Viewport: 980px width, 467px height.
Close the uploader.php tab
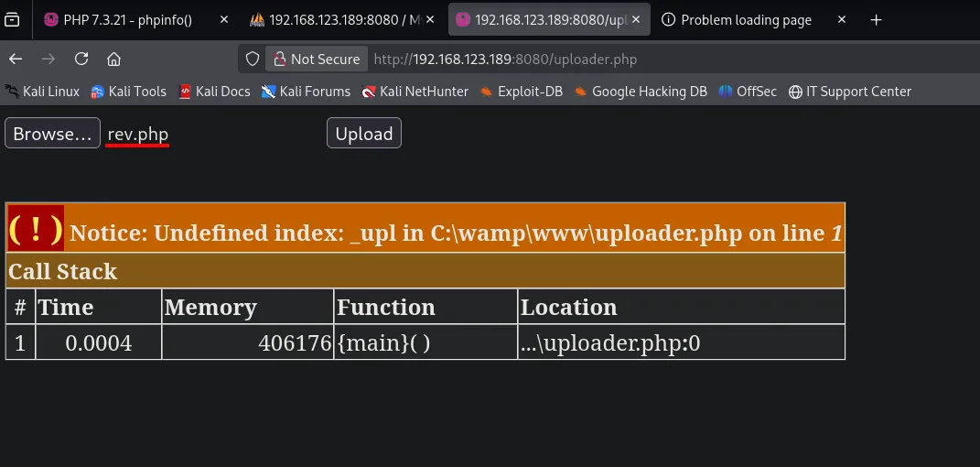point(636,20)
